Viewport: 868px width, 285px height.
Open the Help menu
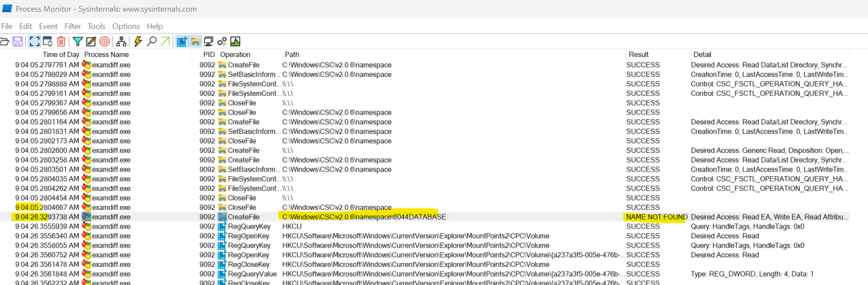pyautogui.click(x=155, y=26)
